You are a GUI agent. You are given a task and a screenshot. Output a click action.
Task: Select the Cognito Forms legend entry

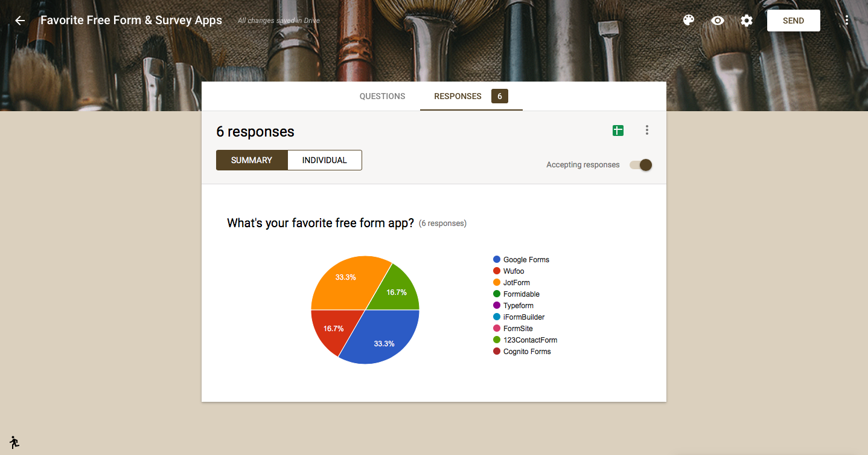click(522, 352)
